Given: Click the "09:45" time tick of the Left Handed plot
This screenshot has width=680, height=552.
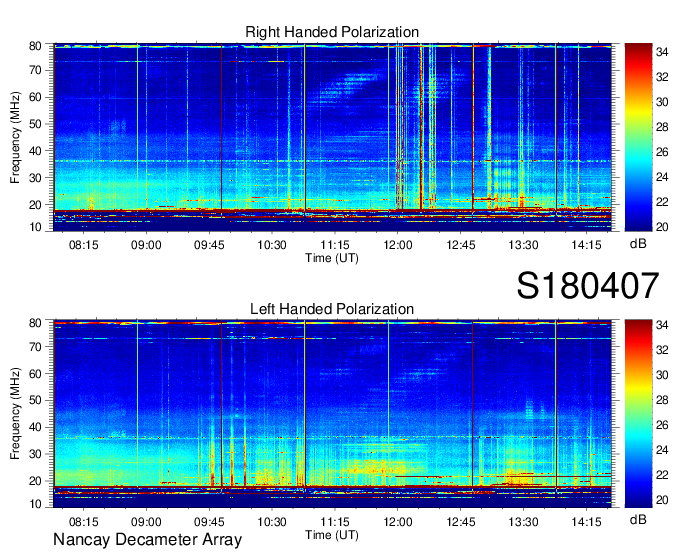Looking at the screenshot, I should 209,521.
